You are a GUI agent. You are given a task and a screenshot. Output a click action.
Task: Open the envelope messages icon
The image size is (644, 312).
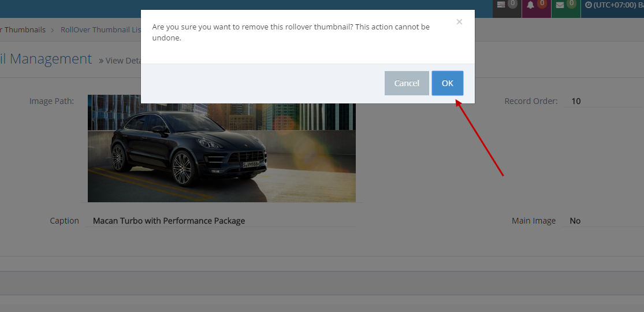[x=560, y=5]
